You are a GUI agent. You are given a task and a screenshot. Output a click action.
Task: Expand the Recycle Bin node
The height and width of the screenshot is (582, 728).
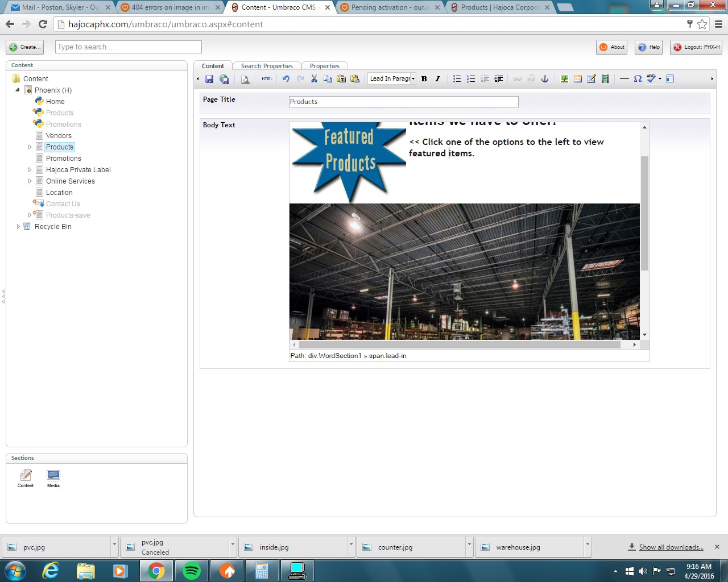[19, 226]
